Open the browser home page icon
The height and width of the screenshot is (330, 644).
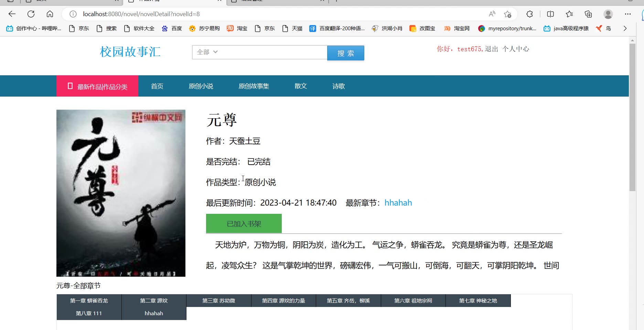coord(50,14)
